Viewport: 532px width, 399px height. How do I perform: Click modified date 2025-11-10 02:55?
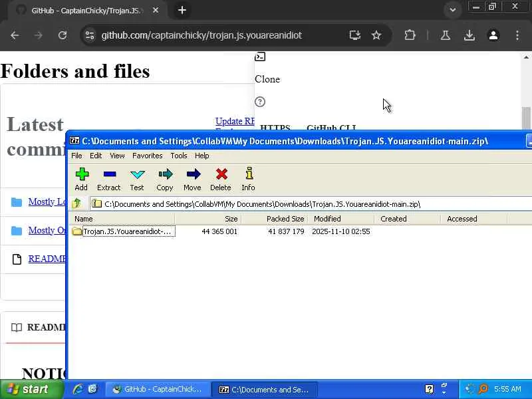tap(341, 231)
